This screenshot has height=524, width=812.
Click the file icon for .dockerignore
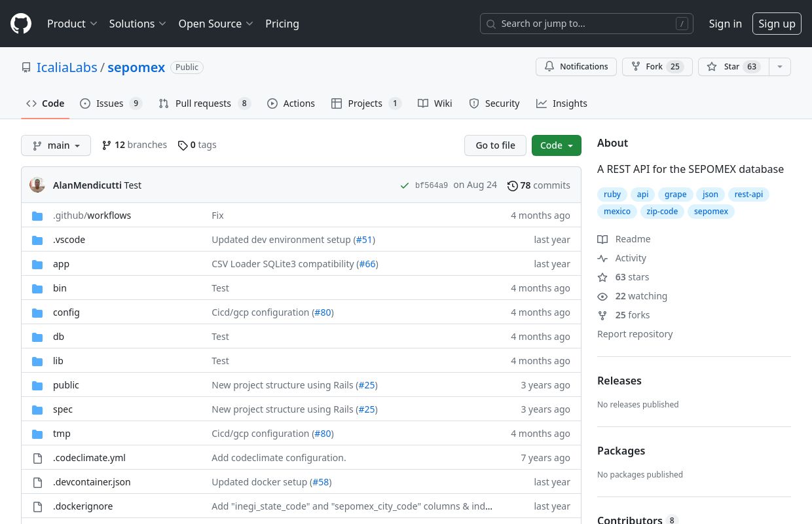coord(37,506)
